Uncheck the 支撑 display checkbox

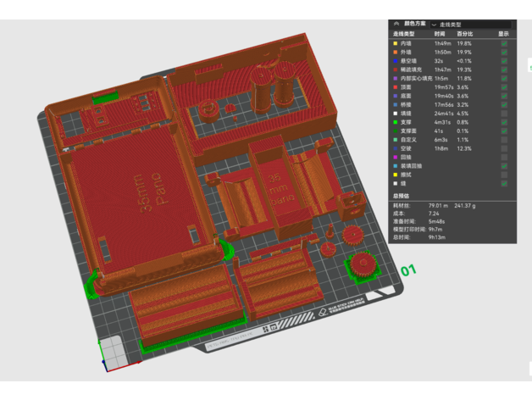tap(505, 122)
